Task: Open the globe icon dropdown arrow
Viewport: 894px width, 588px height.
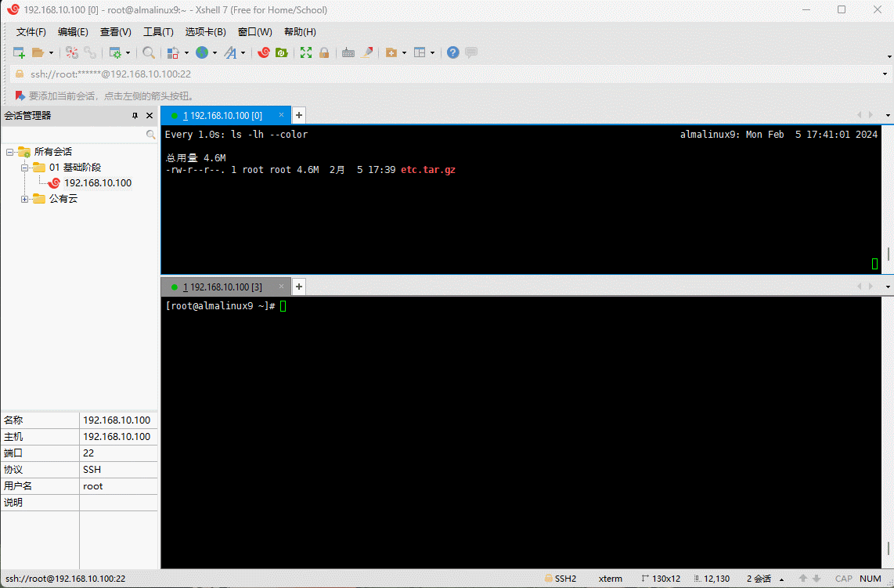Action: (x=214, y=53)
